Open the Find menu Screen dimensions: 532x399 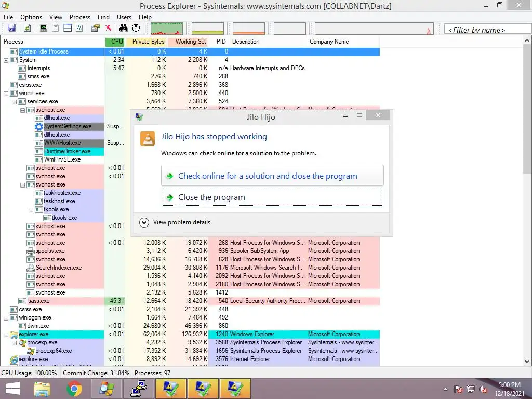point(103,17)
